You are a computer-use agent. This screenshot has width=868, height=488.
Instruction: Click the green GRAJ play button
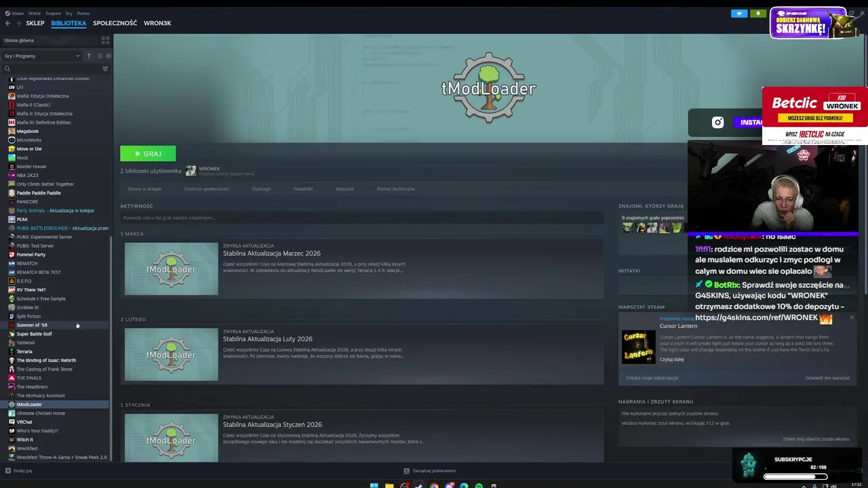coord(148,154)
